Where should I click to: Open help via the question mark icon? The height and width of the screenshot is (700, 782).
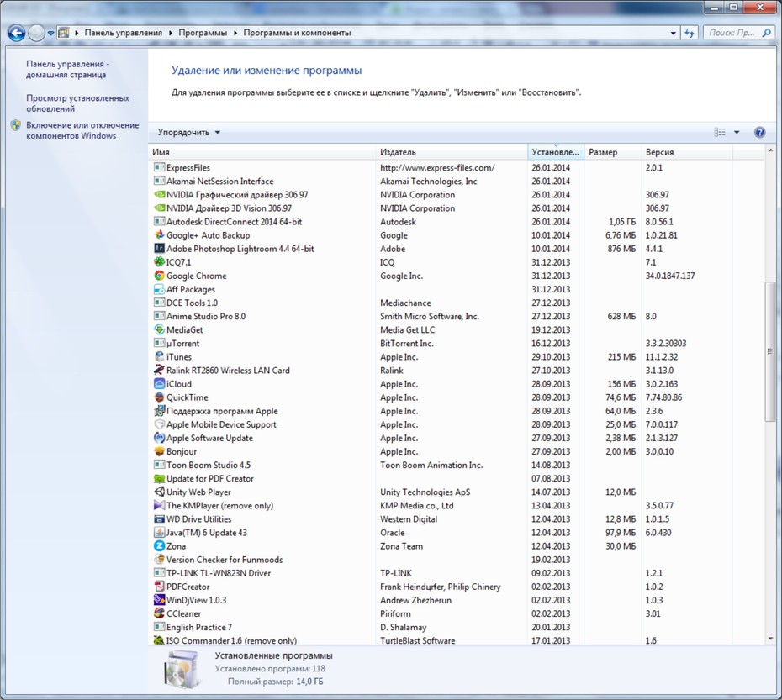point(759,132)
